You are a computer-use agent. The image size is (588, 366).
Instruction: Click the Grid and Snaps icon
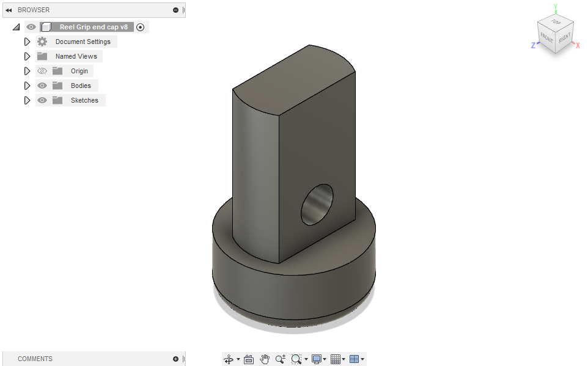pos(335,359)
